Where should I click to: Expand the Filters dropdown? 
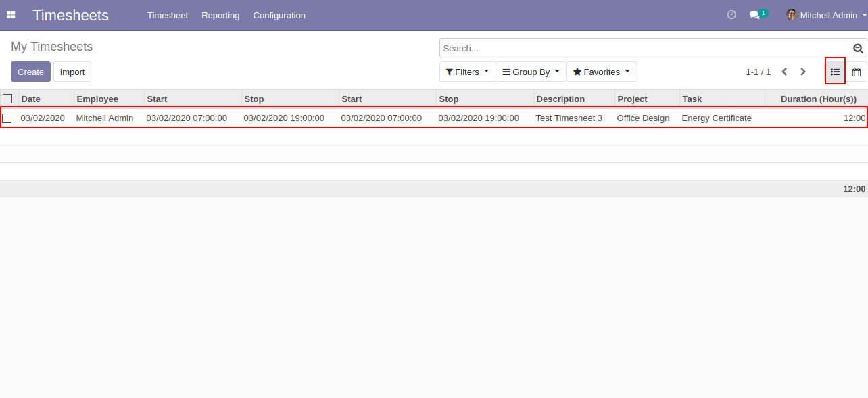pos(467,72)
